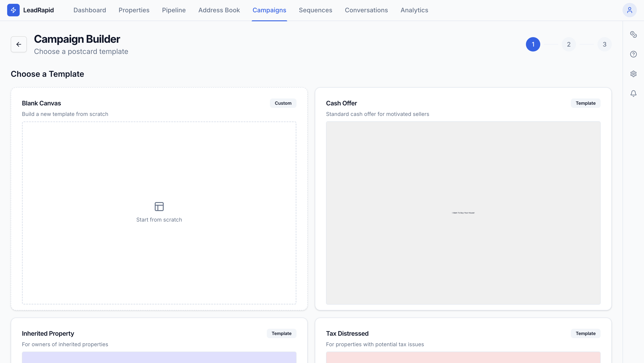Advance to step 2 in the stepper

click(569, 44)
